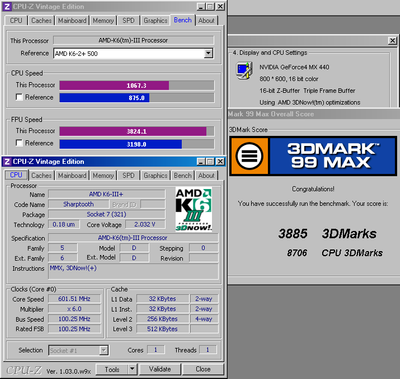Click the L1 Data 32 KBytes value
Image resolution: width=400 pixels, height=379 pixels.
tap(162, 299)
